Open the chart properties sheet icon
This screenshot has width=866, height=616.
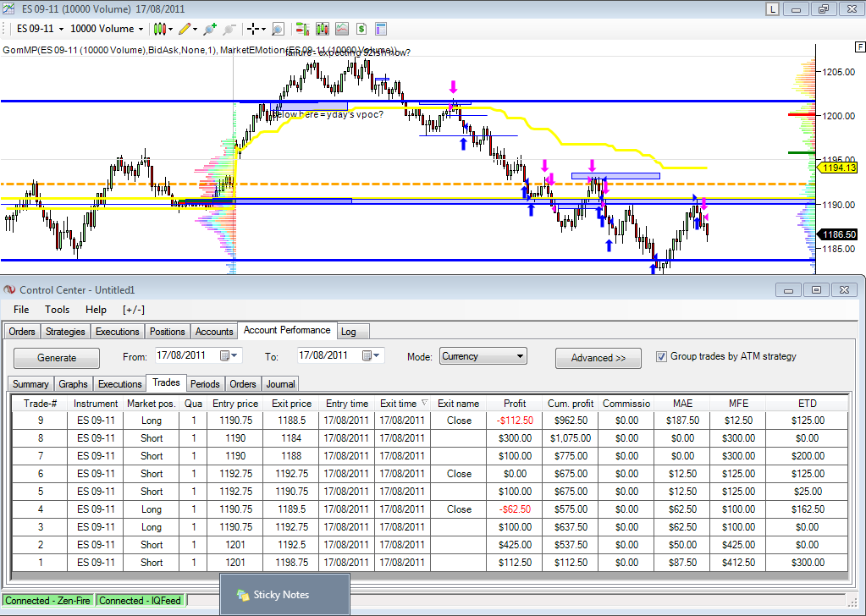pos(381,29)
